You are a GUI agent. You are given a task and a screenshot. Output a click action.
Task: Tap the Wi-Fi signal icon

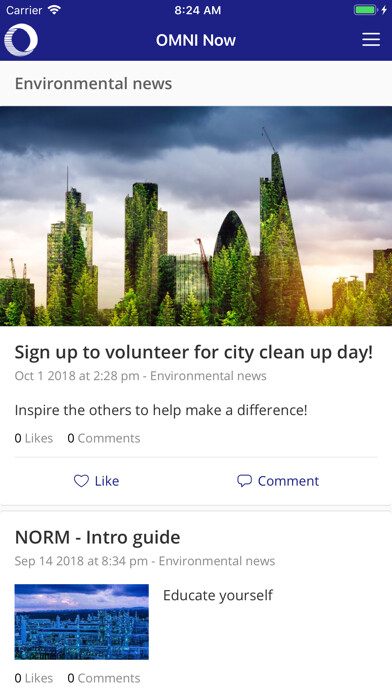tap(55, 10)
